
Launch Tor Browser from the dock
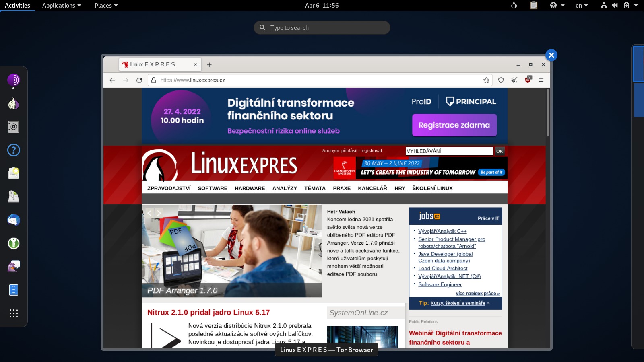pyautogui.click(x=14, y=80)
